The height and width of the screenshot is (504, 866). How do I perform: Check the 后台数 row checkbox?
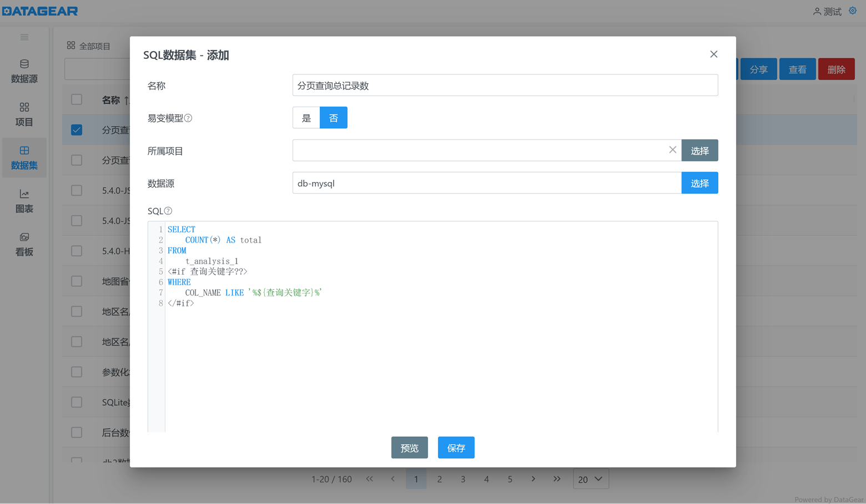point(77,432)
